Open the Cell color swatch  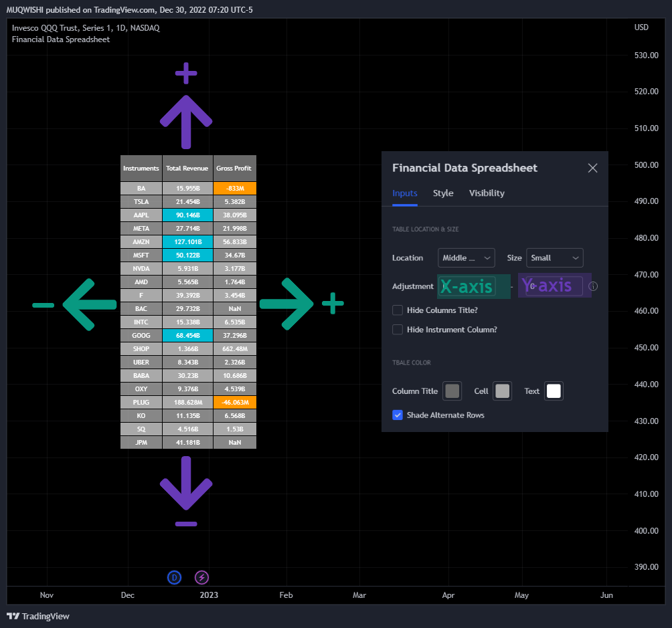pyautogui.click(x=502, y=391)
